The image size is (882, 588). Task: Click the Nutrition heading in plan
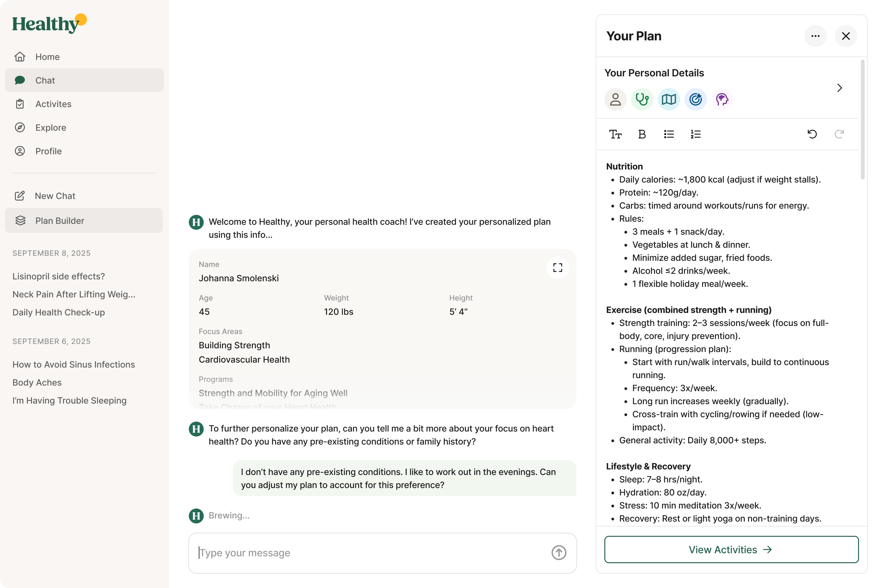624,166
